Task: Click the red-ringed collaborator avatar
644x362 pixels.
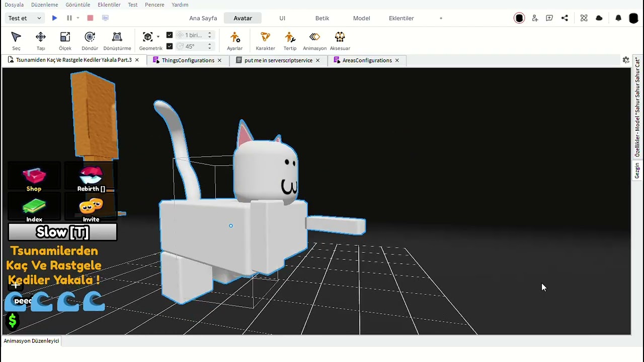Action: pos(519,18)
